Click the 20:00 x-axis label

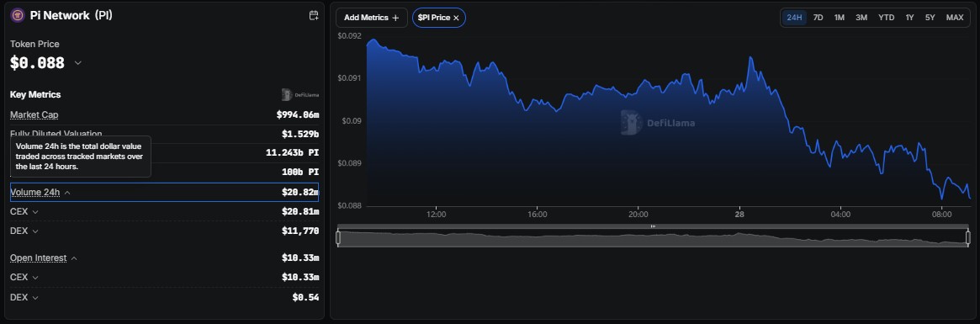coord(638,215)
